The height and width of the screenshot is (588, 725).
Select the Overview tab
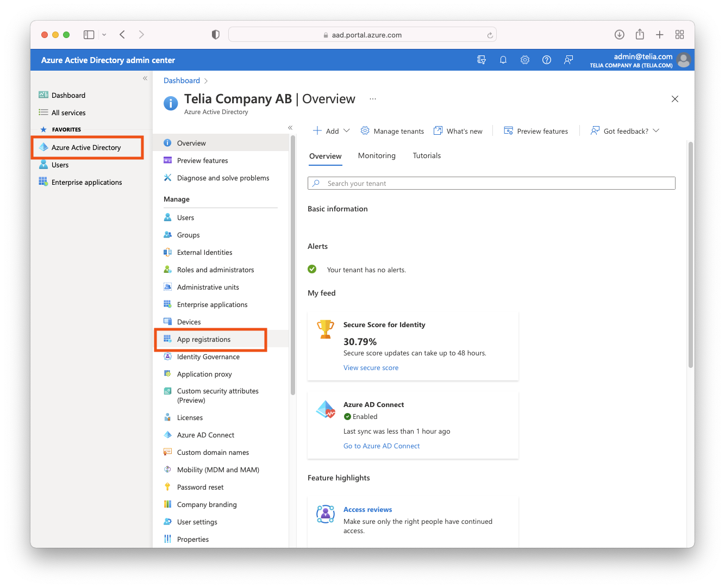pyautogui.click(x=326, y=156)
